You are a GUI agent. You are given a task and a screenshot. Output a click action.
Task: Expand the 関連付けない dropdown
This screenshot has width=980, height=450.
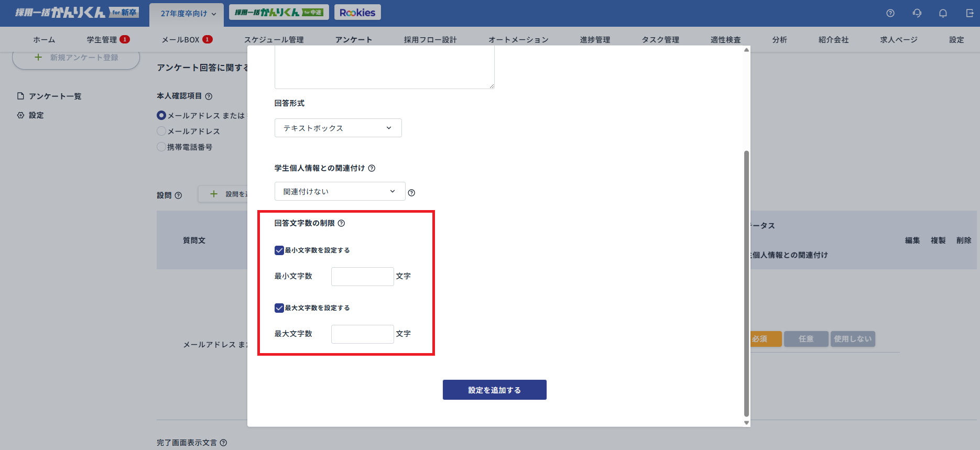click(x=340, y=191)
